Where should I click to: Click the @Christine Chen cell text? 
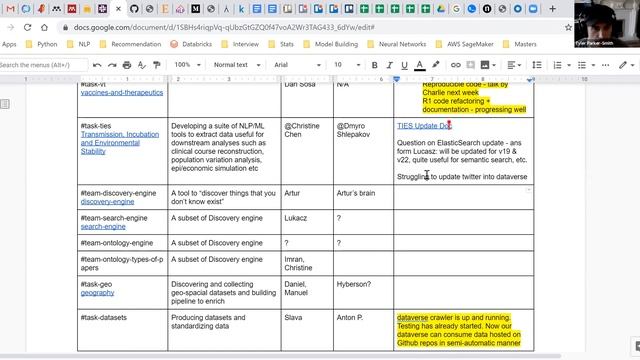click(302, 130)
